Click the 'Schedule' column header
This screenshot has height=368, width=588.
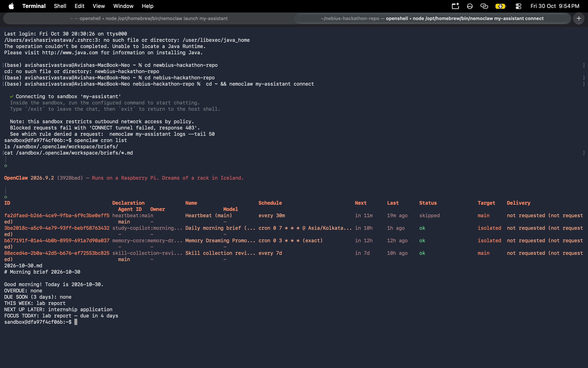coord(270,203)
